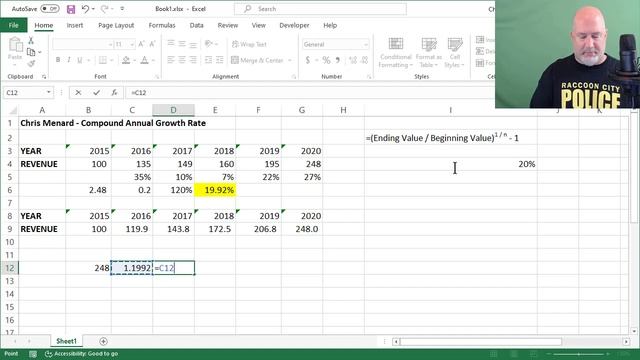Screen dimensions: 640x360
Task: Cancel formula entry with X button
Action: pos(78,93)
